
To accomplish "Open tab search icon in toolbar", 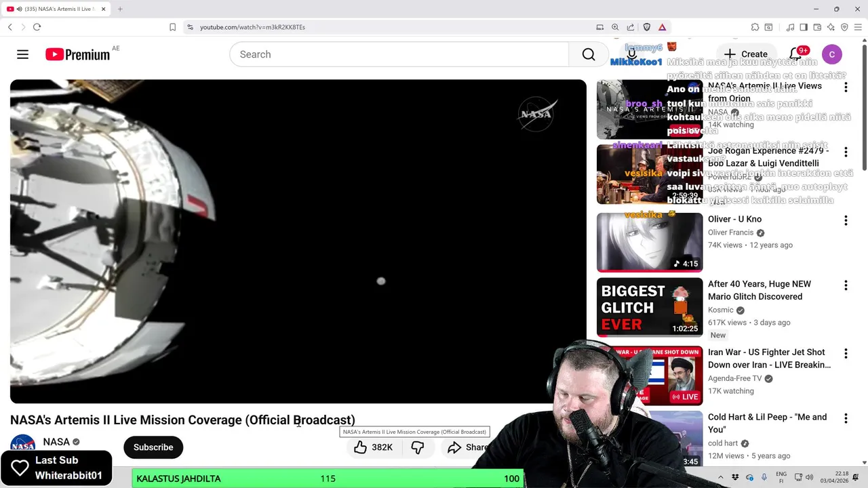I will click(x=768, y=27).
